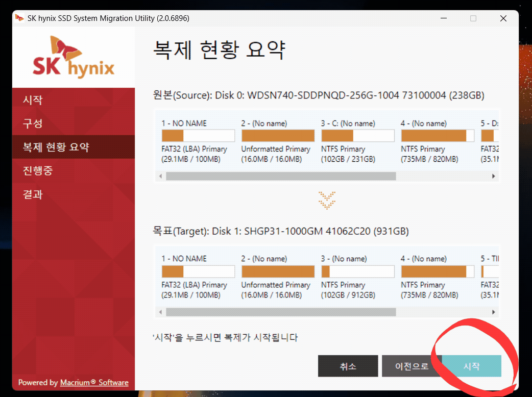
Task: Click target text 'FAT32 (LBA) Primary'
Action: point(194,285)
